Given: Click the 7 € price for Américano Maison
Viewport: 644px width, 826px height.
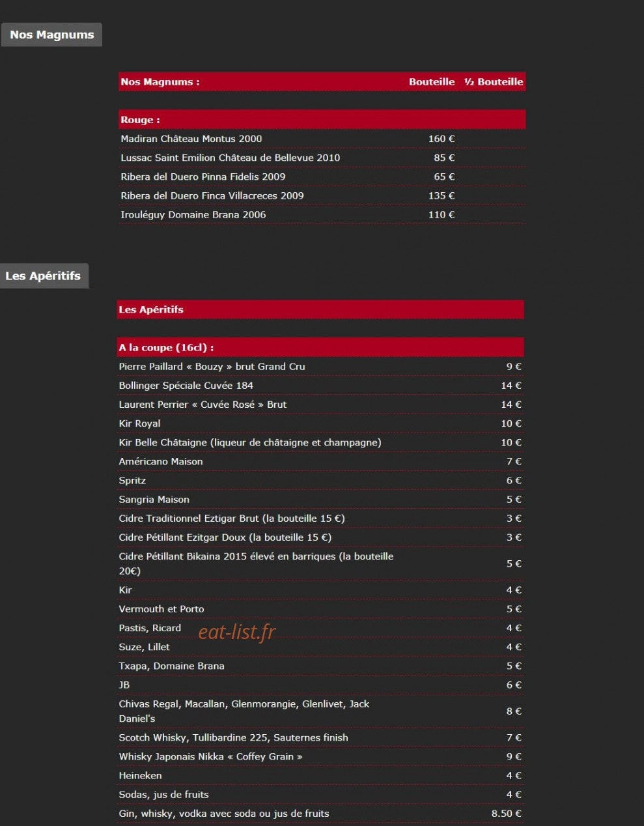Looking at the screenshot, I should tap(514, 461).
